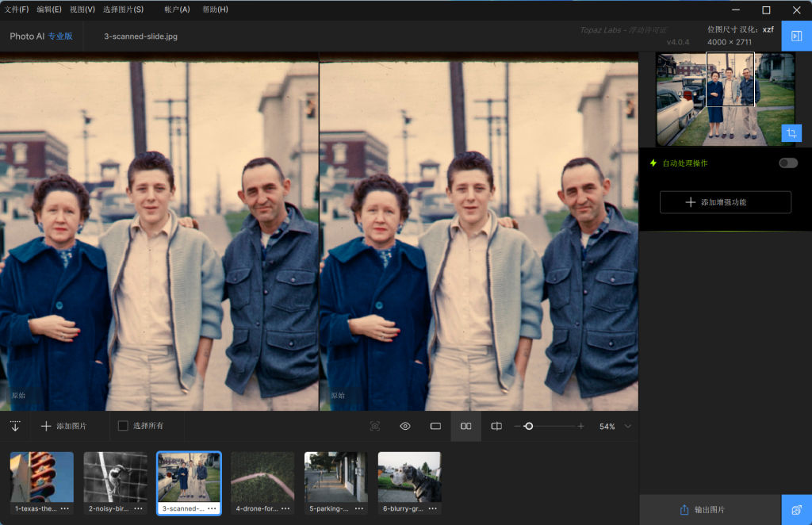Minimize the application window
The height and width of the screenshot is (525, 812).
(x=735, y=10)
